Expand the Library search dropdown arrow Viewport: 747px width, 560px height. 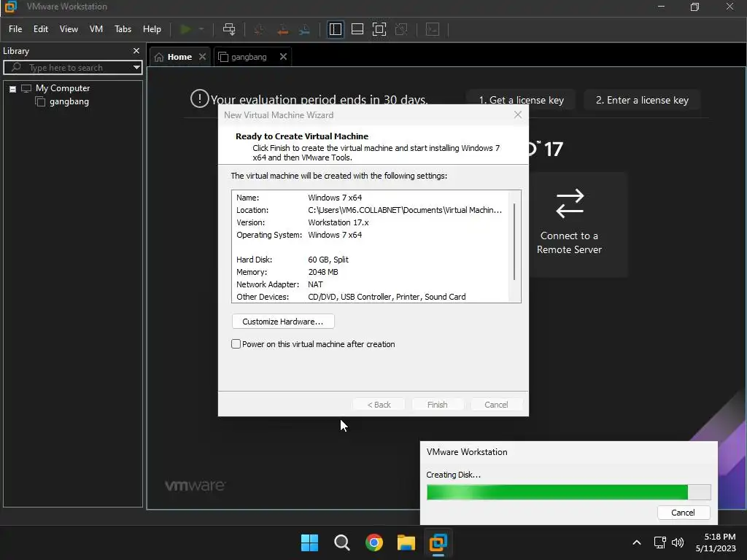[x=136, y=68]
